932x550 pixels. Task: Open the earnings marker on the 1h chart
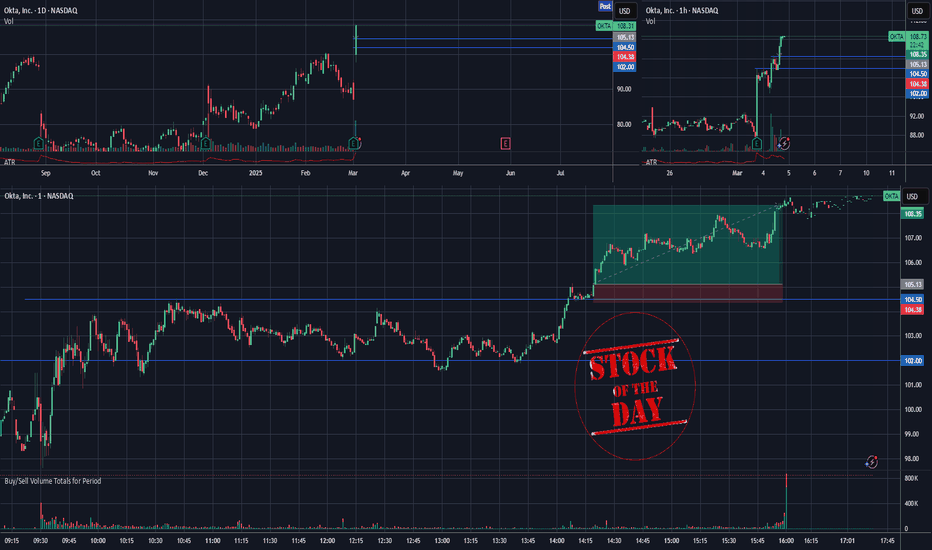pyautogui.click(x=757, y=143)
